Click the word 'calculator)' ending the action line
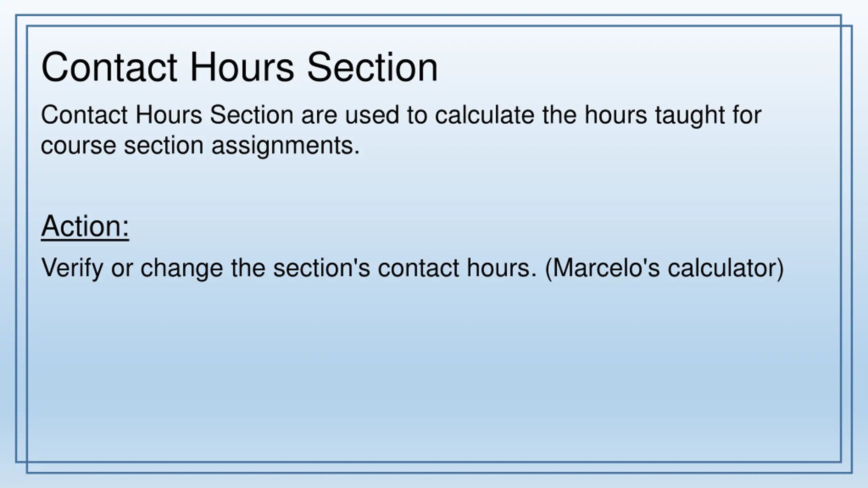The height and width of the screenshot is (488, 868). 726,268
